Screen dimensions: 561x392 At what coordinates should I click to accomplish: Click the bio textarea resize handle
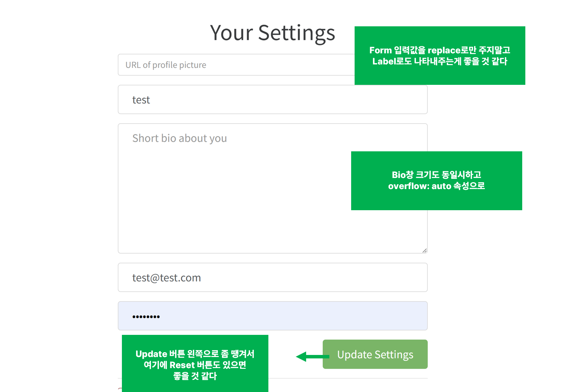point(425,250)
